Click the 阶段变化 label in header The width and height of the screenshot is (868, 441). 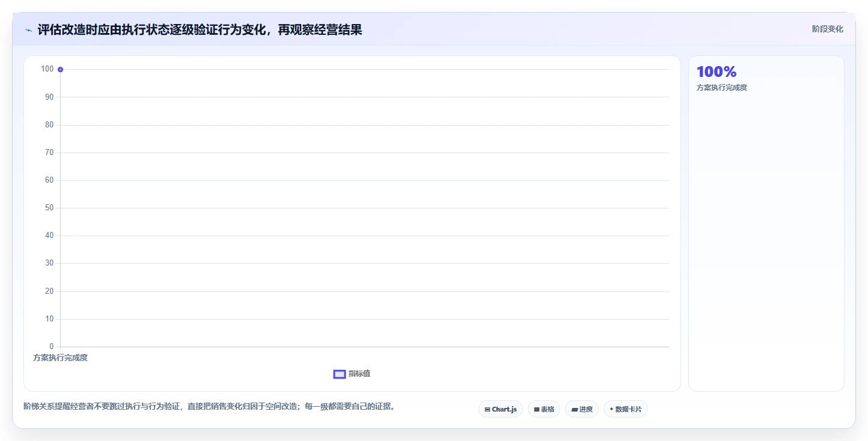click(827, 29)
